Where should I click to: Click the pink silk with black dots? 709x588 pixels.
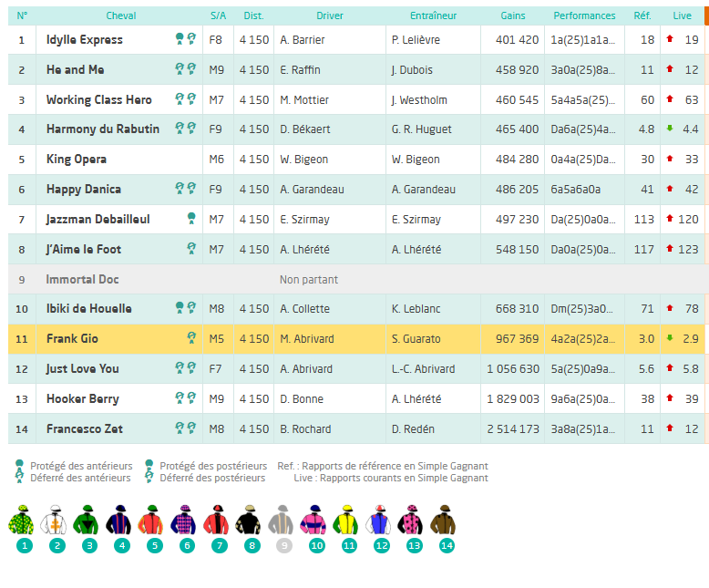(413, 520)
